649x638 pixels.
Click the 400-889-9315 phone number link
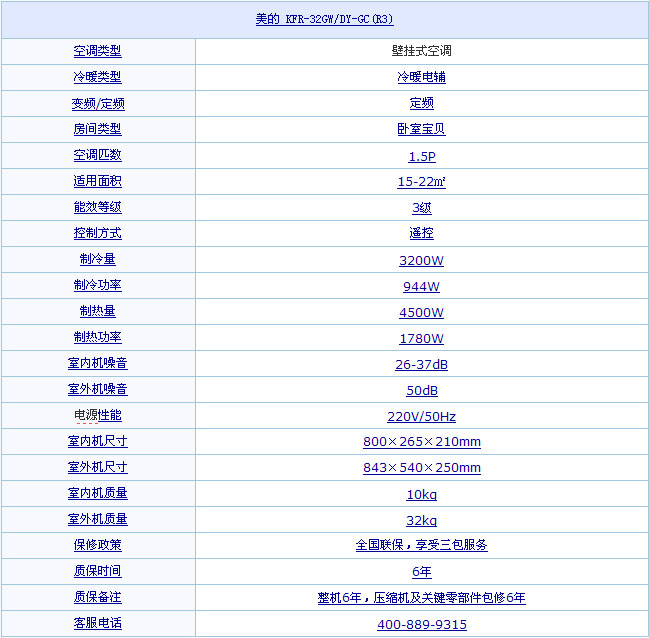tap(422, 625)
